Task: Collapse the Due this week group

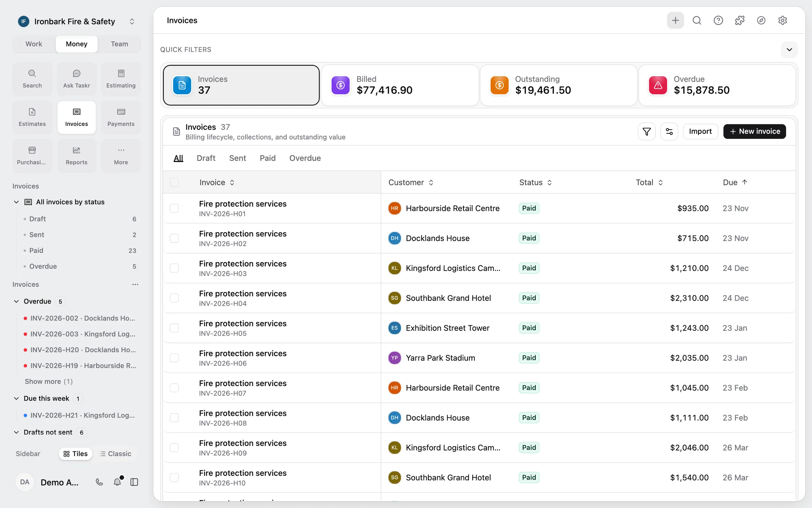Action: [16, 398]
